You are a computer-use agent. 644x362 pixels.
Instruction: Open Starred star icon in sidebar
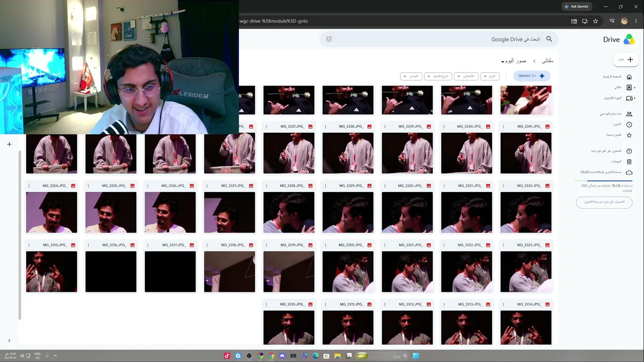[x=629, y=135]
